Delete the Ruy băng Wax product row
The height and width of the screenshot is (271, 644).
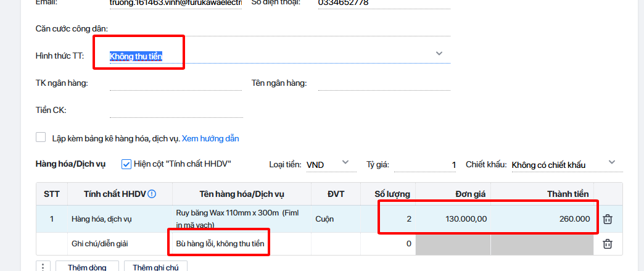click(x=608, y=219)
